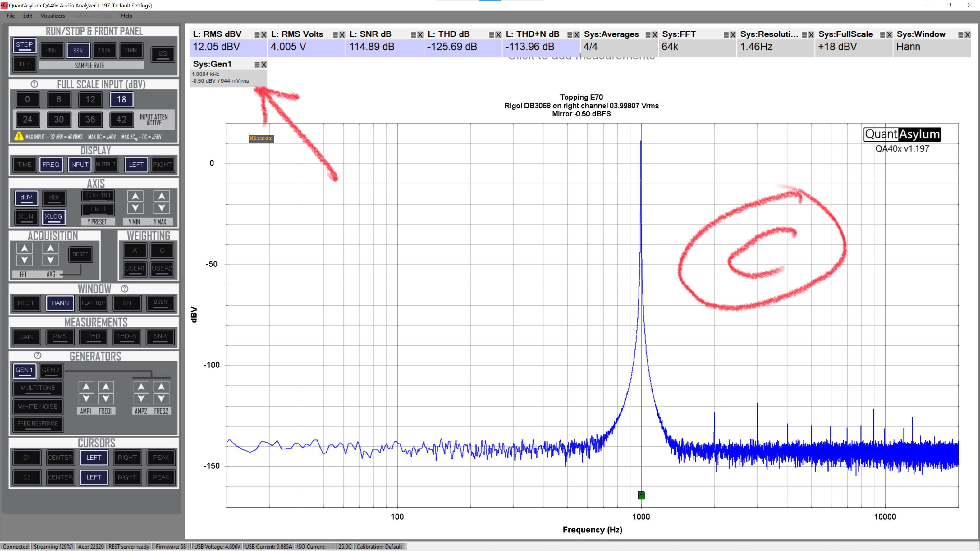Image resolution: width=980 pixels, height=551 pixels.
Task: Click the Full Scale Input help icon
Action: coord(34,84)
